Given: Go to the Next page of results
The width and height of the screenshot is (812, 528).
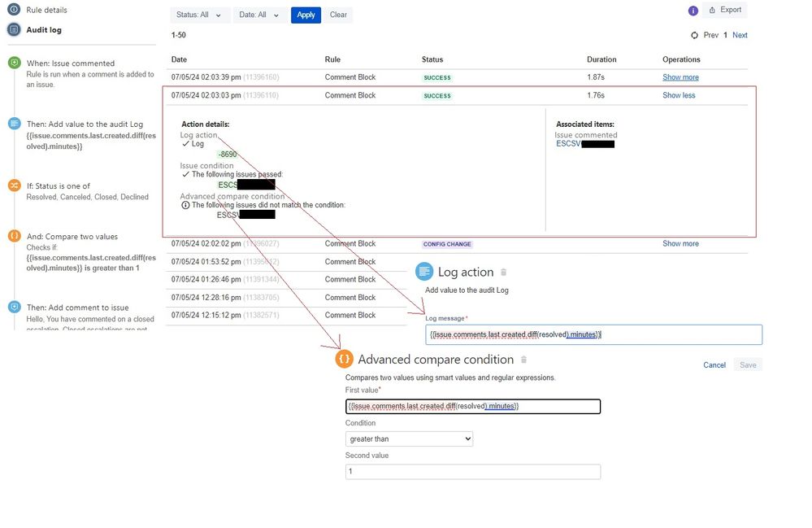Looking at the screenshot, I should point(740,35).
